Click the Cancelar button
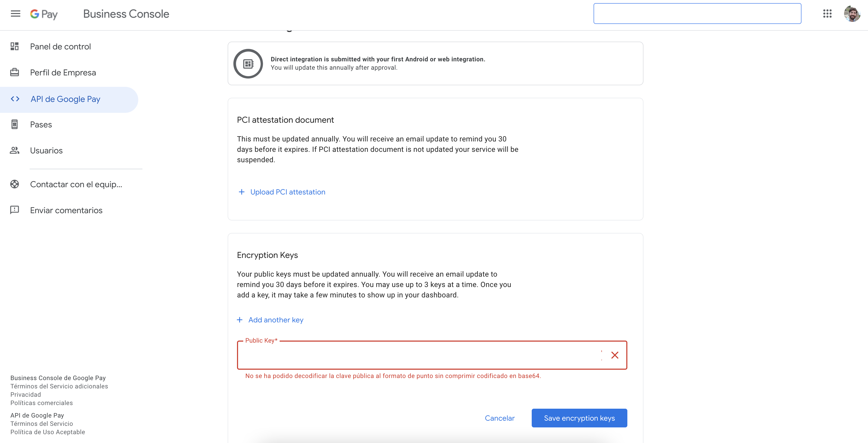Screen dimensions: 868x443 coord(500,418)
